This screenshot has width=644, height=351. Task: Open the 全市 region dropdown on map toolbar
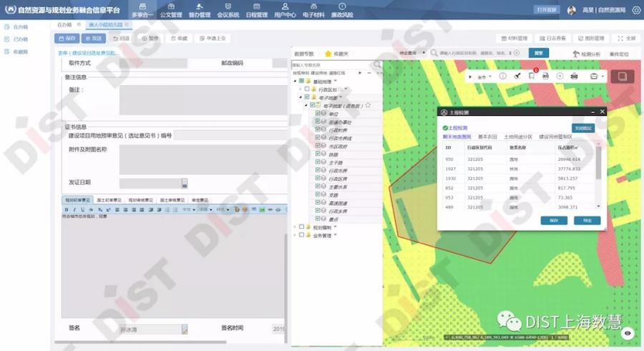(x=484, y=76)
